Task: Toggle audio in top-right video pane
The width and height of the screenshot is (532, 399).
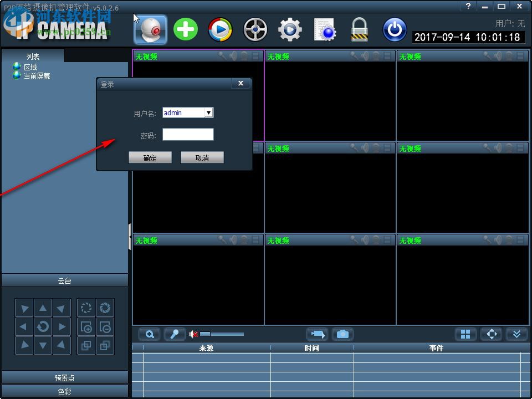Action: (498, 55)
